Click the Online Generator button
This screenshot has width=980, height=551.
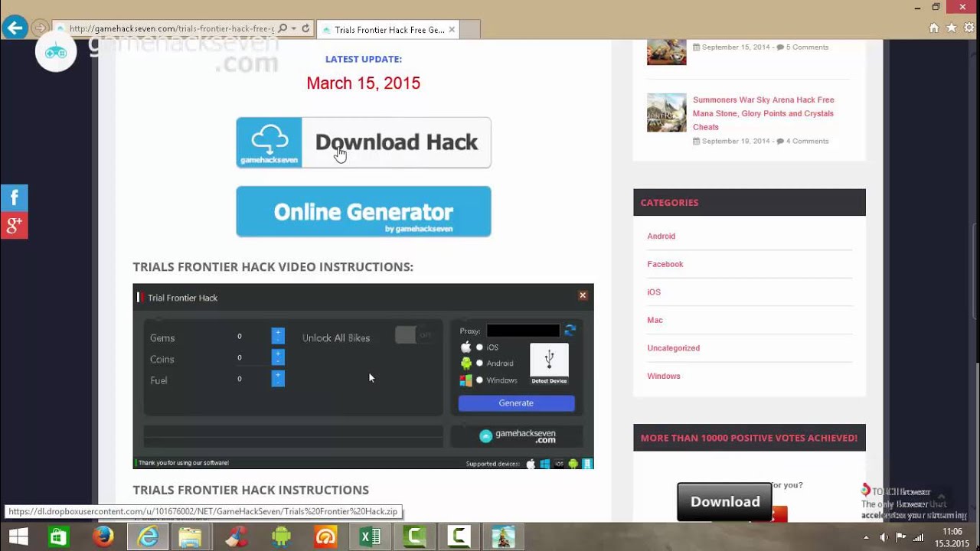364,212
